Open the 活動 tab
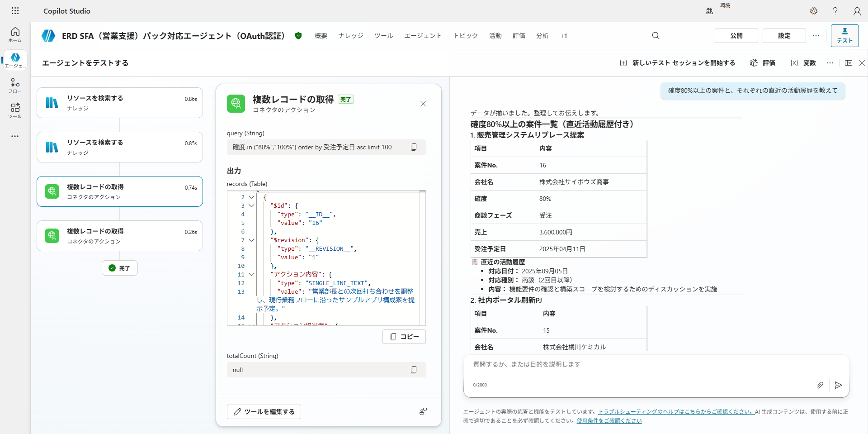 click(495, 36)
